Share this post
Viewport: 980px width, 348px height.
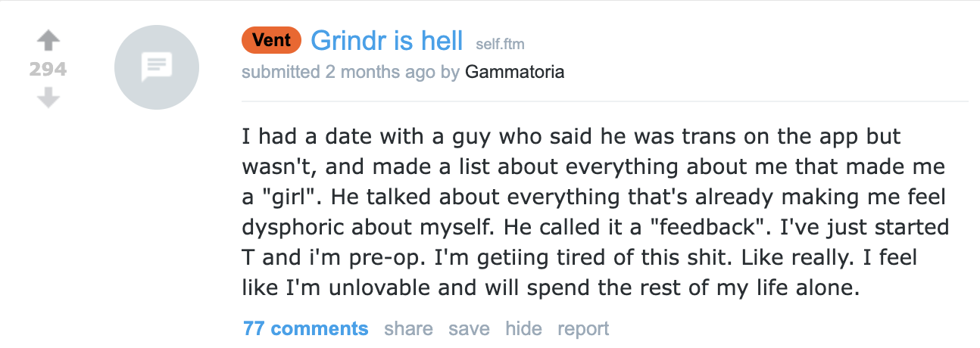[x=408, y=329]
